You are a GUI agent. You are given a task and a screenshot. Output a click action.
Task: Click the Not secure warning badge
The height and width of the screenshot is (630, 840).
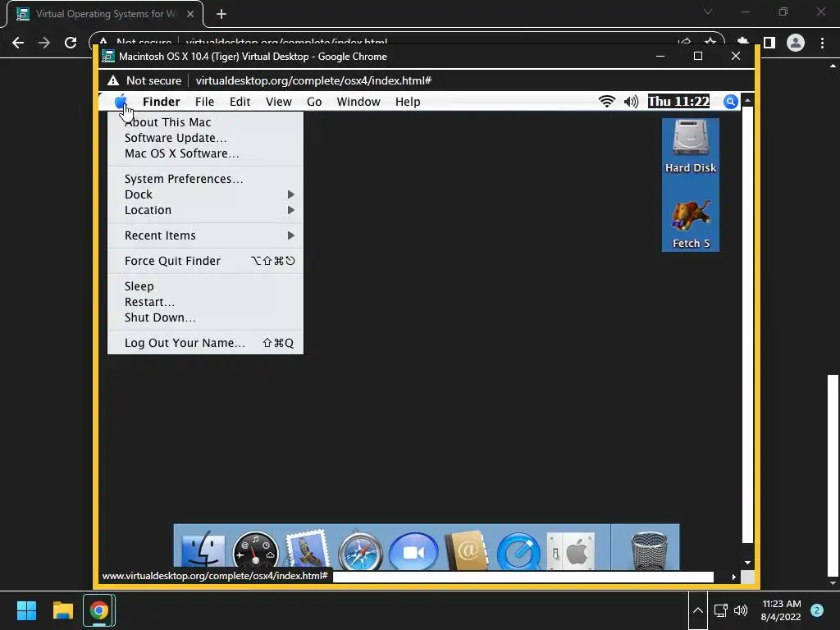click(x=144, y=81)
